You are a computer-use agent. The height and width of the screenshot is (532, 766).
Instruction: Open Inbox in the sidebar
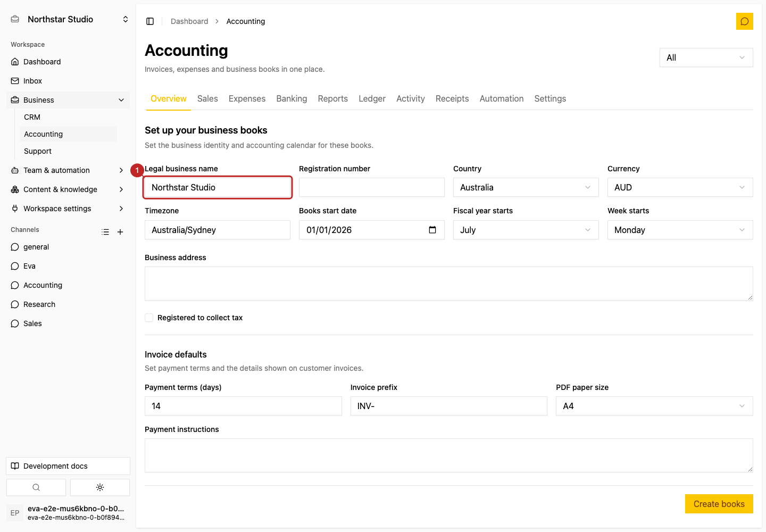[x=68, y=81]
